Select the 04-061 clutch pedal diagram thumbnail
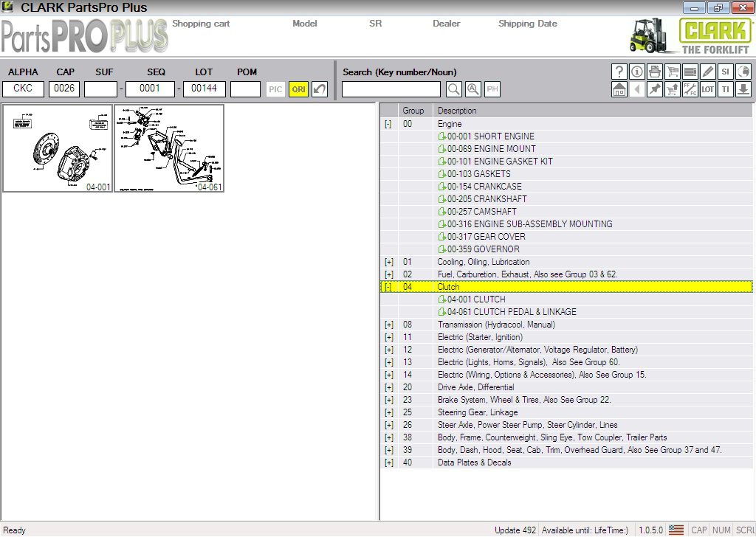 point(169,148)
